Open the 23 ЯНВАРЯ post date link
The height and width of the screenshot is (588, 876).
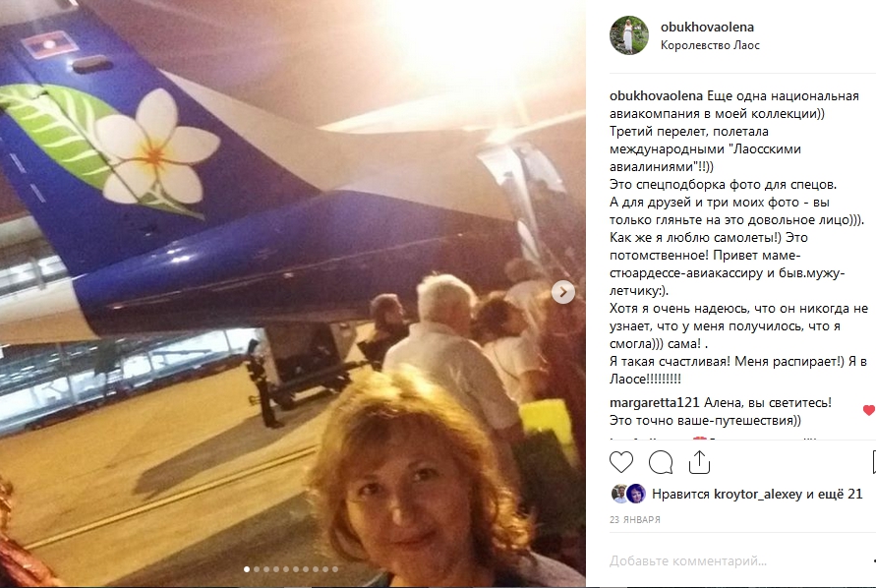click(x=635, y=519)
